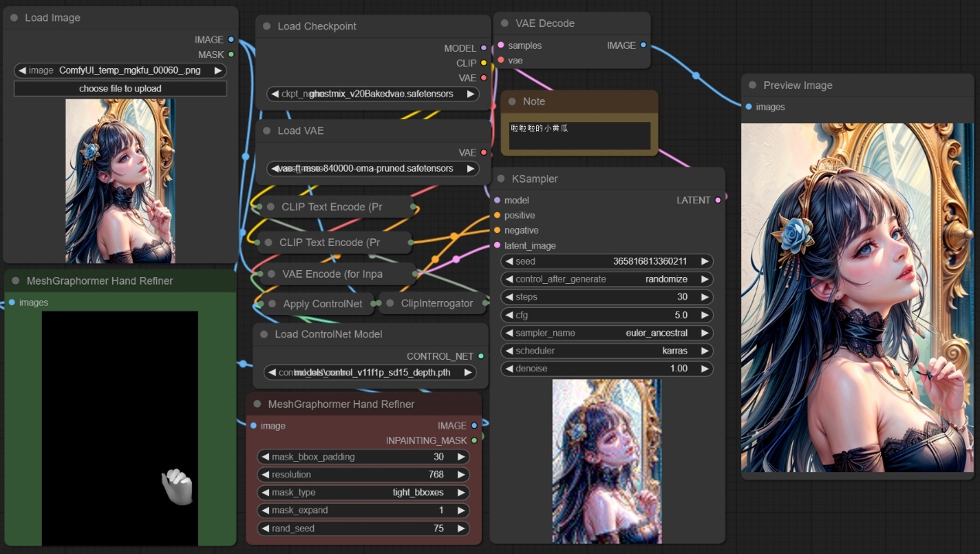Open the sampler_name euler_ancestral selector
Screen dimensions: 980x554
coord(606,333)
